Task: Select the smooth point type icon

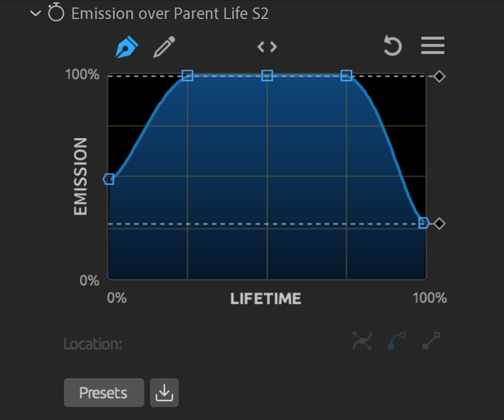Action: (x=362, y=341)
